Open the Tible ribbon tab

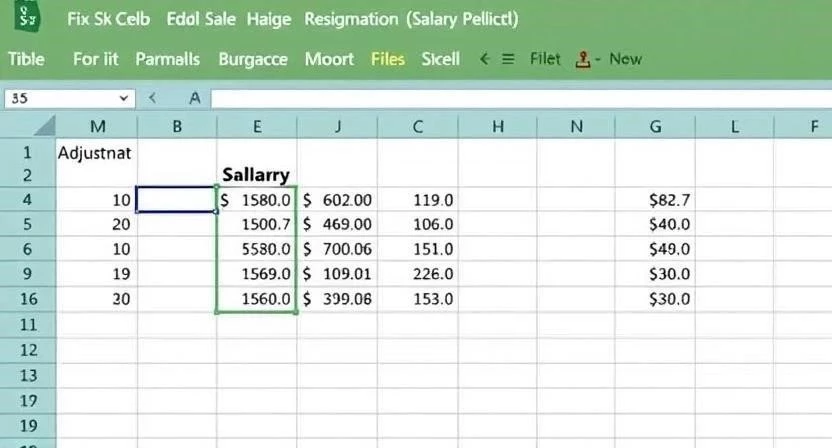26,59
